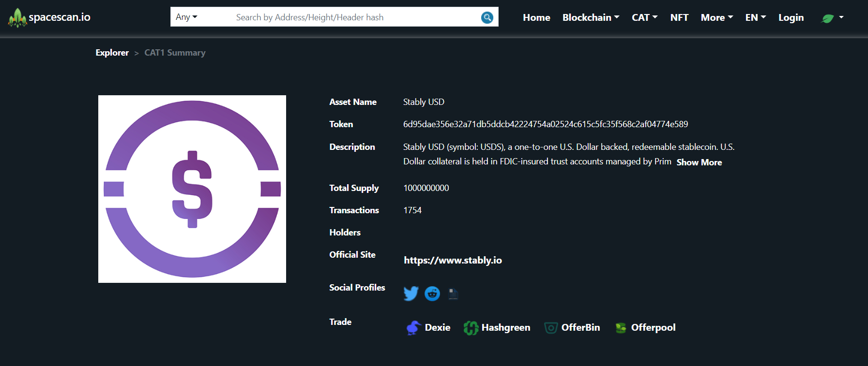This screenshot has height=366, width=868.
Task: Click the magnifier search button
Action: [487, 17]
